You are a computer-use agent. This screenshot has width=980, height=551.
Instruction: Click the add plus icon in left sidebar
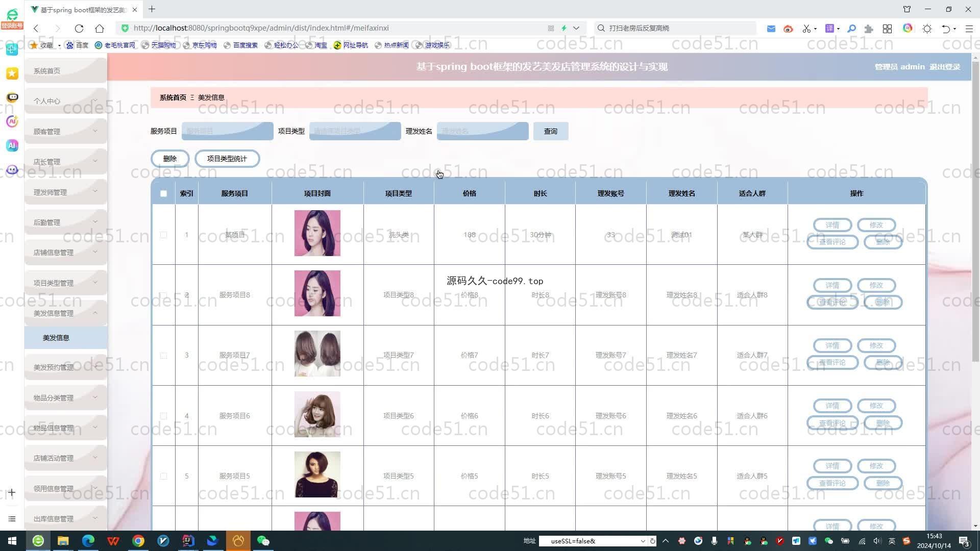click(x=12, y=492)
